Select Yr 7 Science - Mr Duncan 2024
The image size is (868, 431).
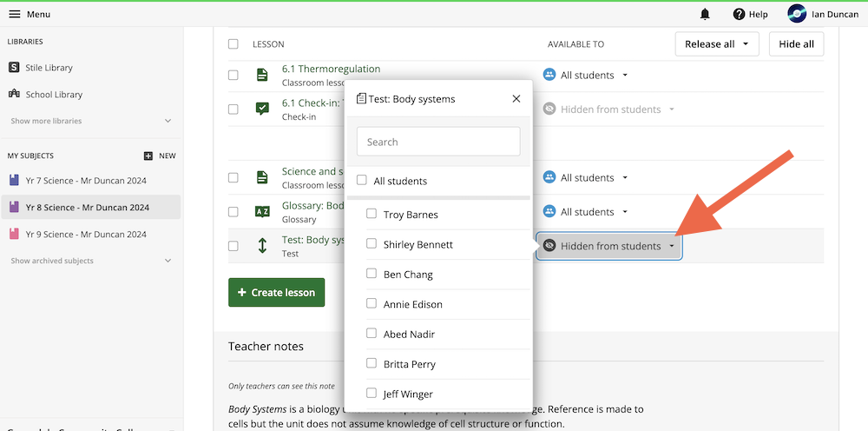86,181
